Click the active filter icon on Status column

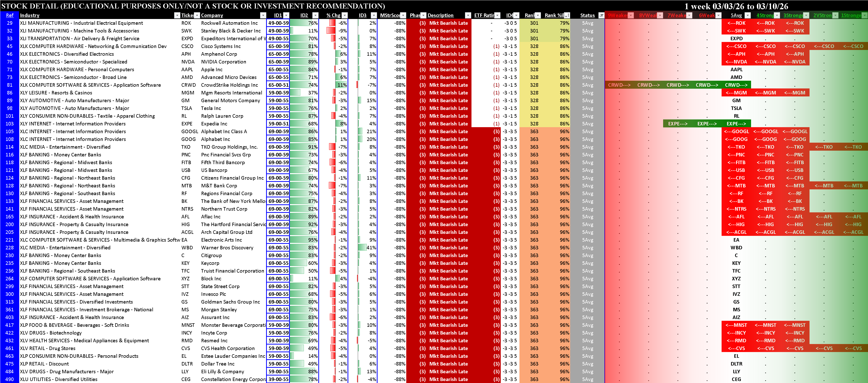601,15
